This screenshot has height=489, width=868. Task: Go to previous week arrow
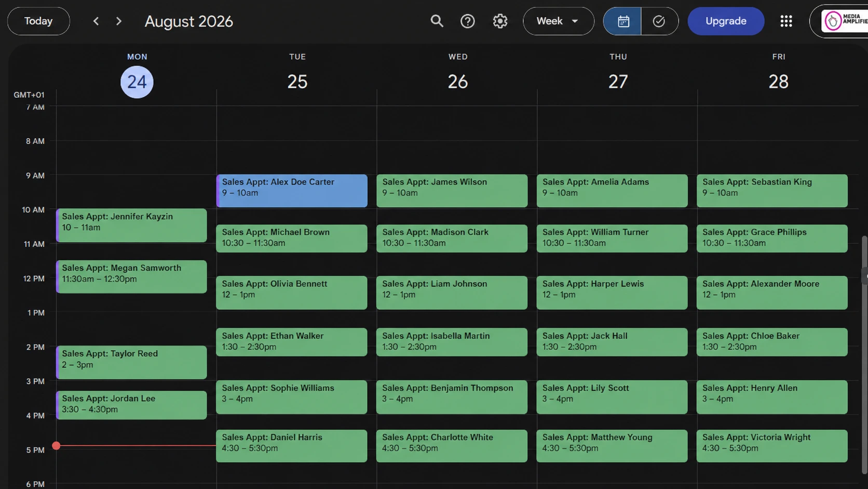point(96,21)
